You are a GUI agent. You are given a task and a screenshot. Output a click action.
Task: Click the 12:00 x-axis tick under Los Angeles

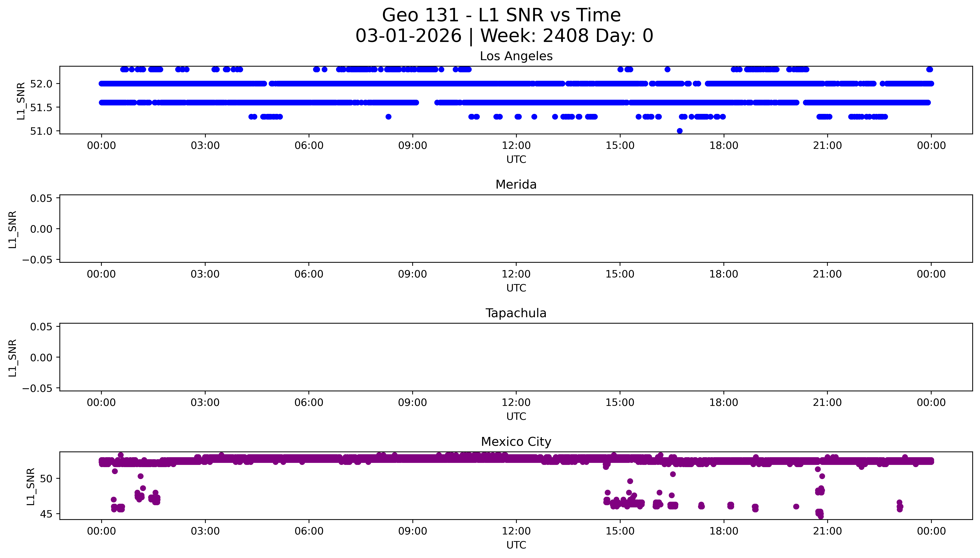(x=516, y=146)
